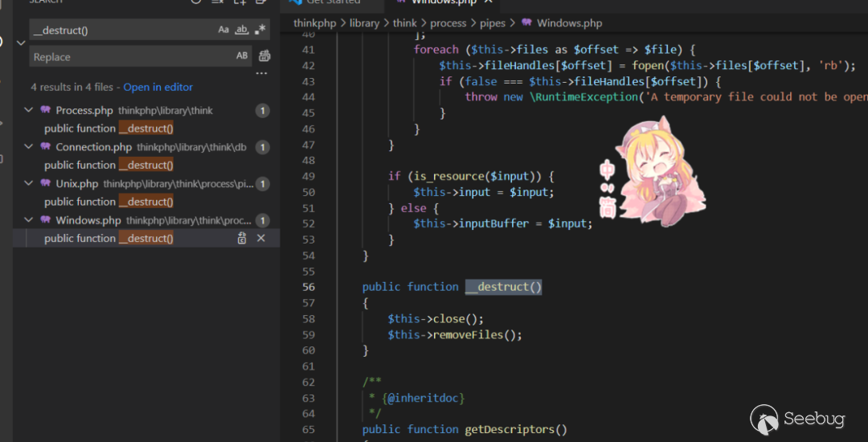
Task: Toggle Match Whole Word option
Action: pyautogui.click(x=241, y=30)
